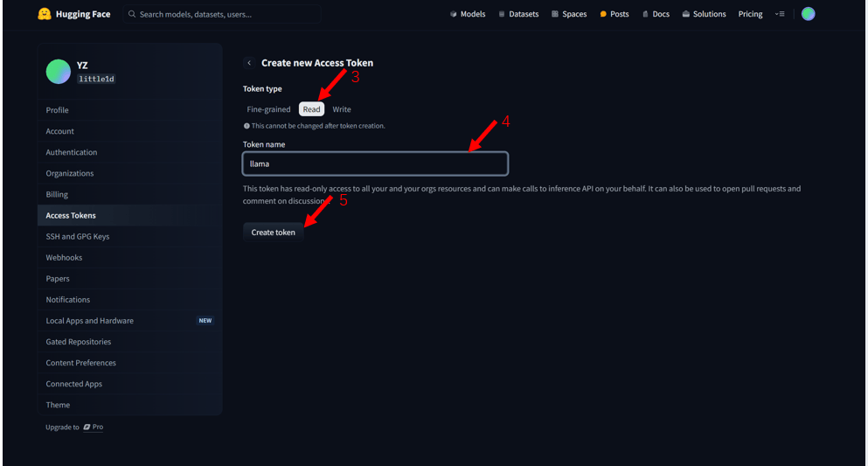Select the Fine-grained token type
This screenshot has width=868, height=466.
pyautogui.click(x=268, y=109)
